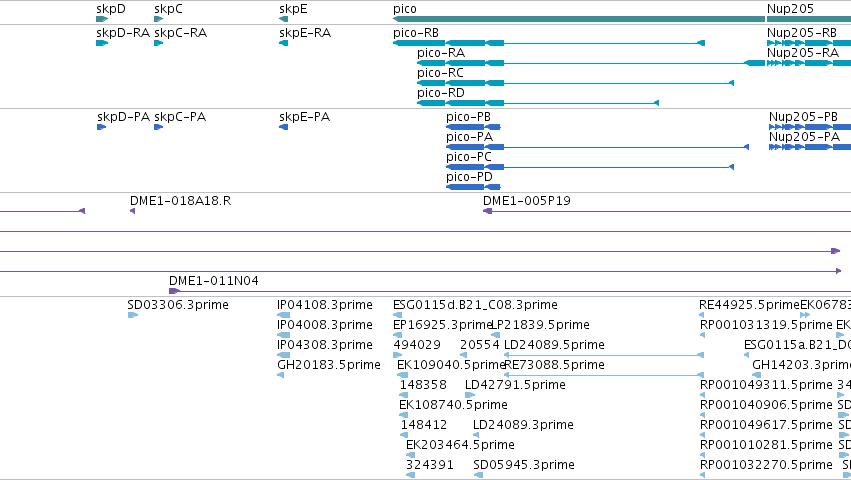Click the LD24089.3prime EST label
This screenshot has height=480, width=851.
523,426
